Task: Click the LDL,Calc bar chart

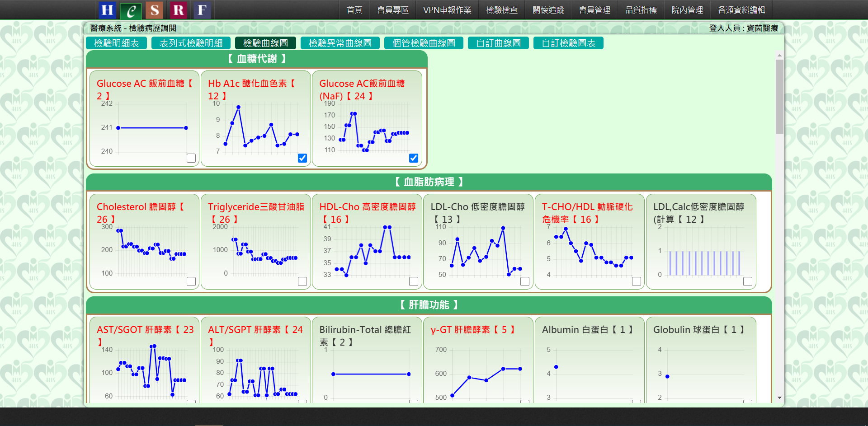Action: click(x=701, y=252)
